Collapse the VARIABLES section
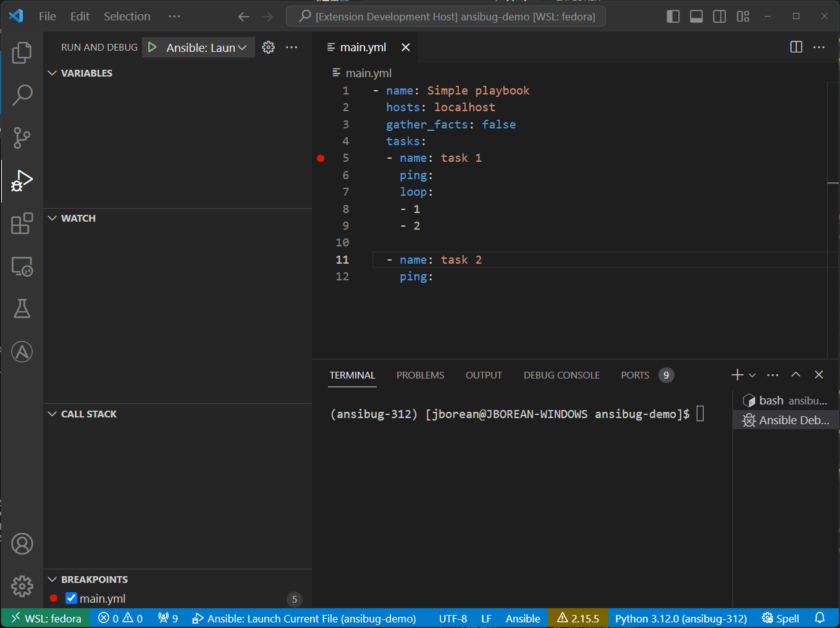 [52, 73]
